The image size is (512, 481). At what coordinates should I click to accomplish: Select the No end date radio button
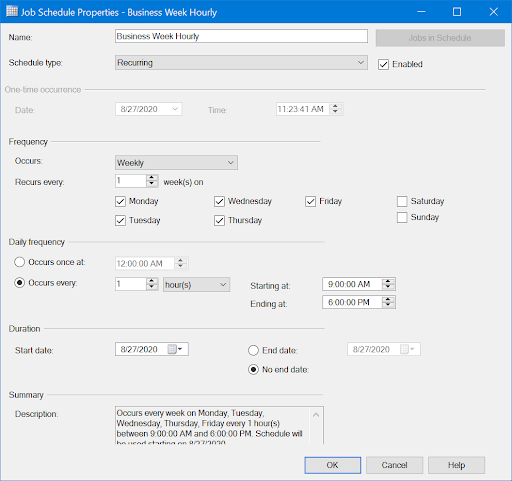[x=253, y=369]
